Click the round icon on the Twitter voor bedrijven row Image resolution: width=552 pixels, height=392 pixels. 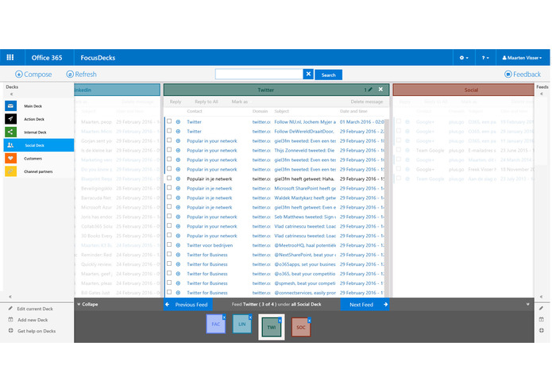click(x=178, y=245)
